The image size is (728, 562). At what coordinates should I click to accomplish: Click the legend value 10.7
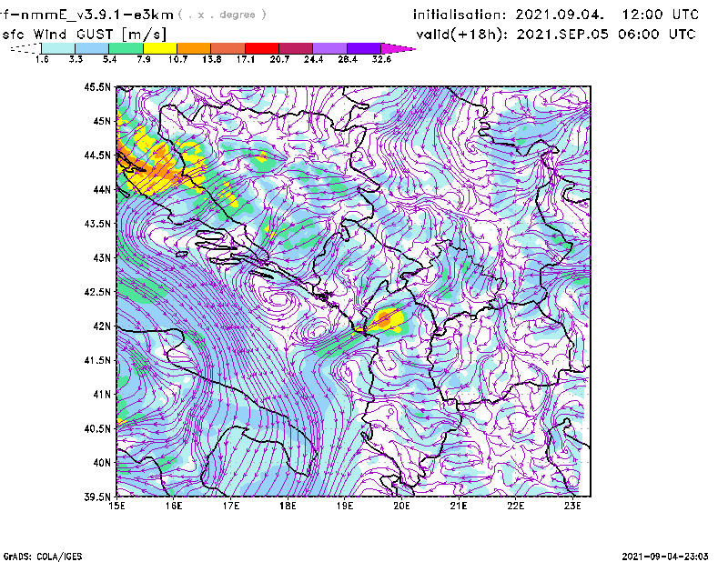177,59
